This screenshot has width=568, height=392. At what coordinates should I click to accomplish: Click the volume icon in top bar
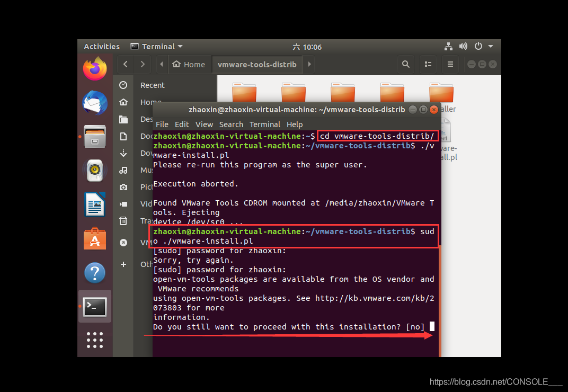463,47
